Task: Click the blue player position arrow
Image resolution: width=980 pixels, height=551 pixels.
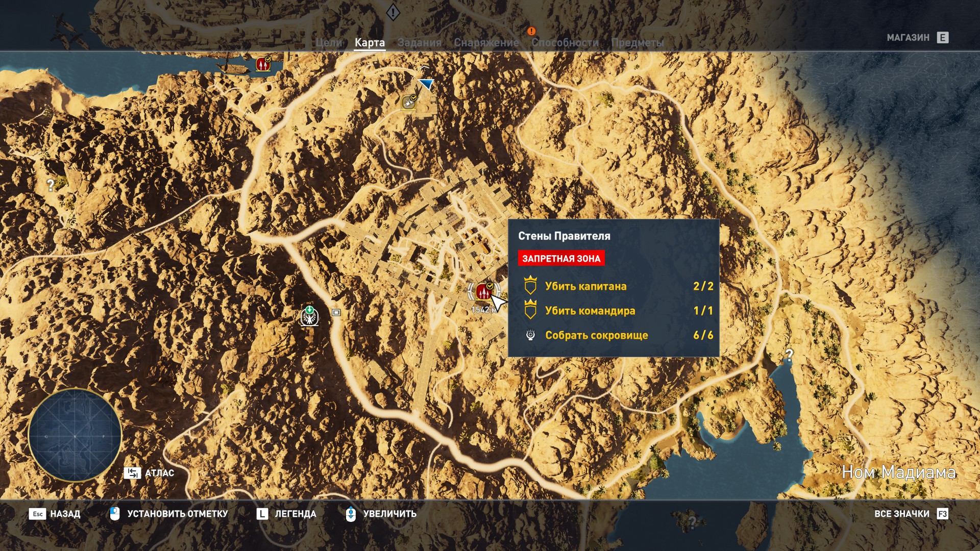Action: [426, 84]
